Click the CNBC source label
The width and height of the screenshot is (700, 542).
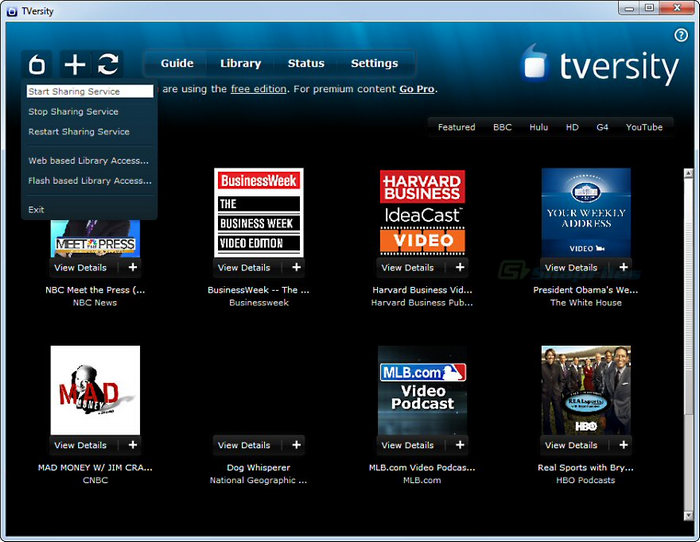[x=95, y=480]
